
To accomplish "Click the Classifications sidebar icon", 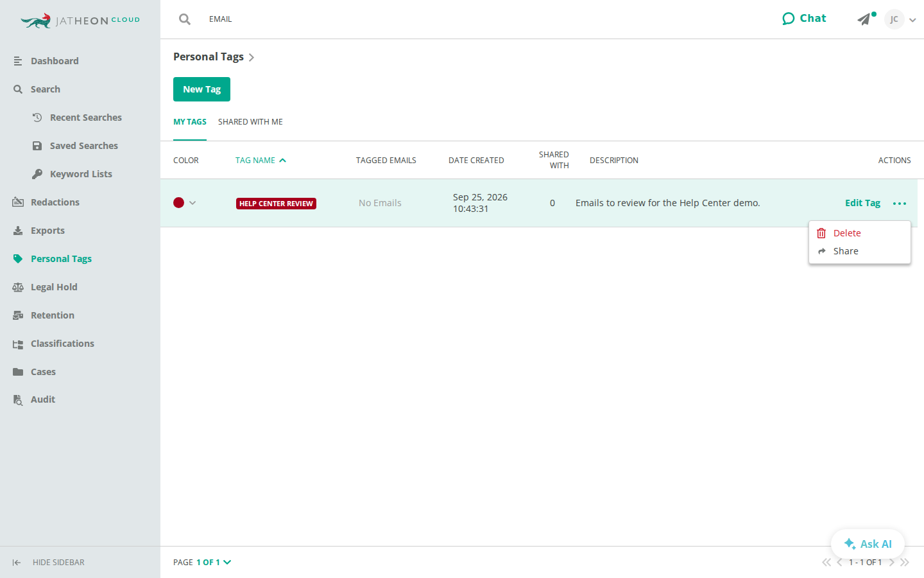I will tap(18, 344).
